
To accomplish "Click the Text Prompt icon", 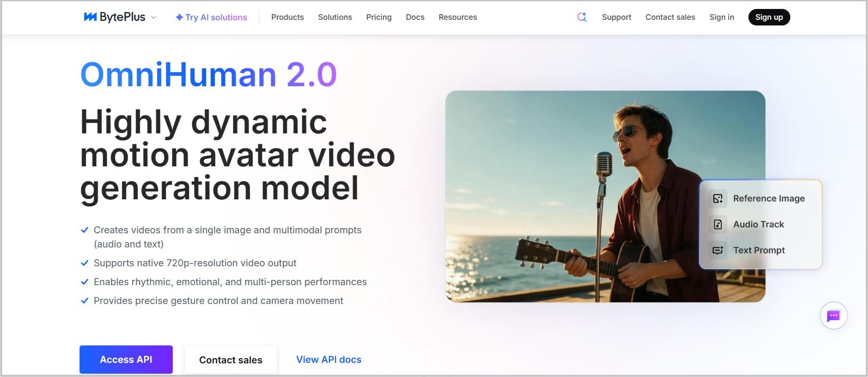I will pos(718,250).
